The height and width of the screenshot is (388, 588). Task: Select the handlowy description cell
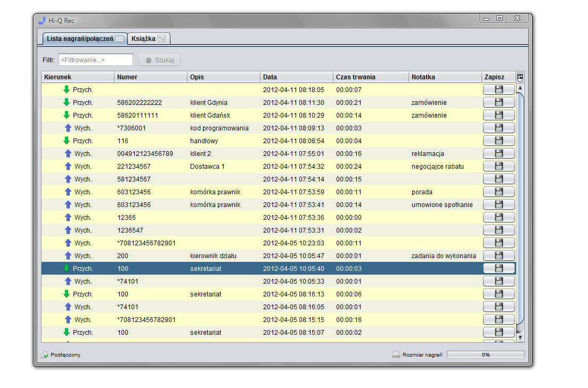(x=224, y=141)
